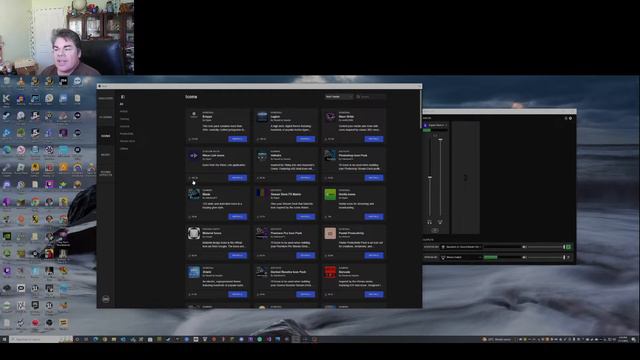Click blue button on Premiere Pro Icon Pack card
This screenshot has width=640, height=360.
[x=306, y=256]
